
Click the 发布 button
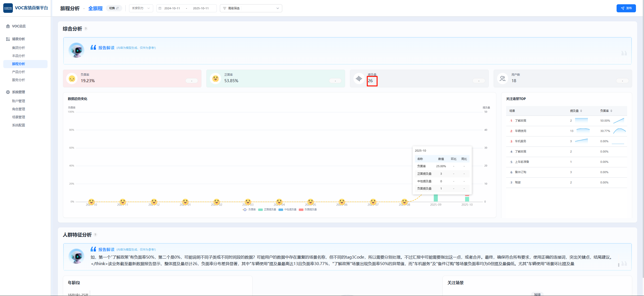(626, 8)
